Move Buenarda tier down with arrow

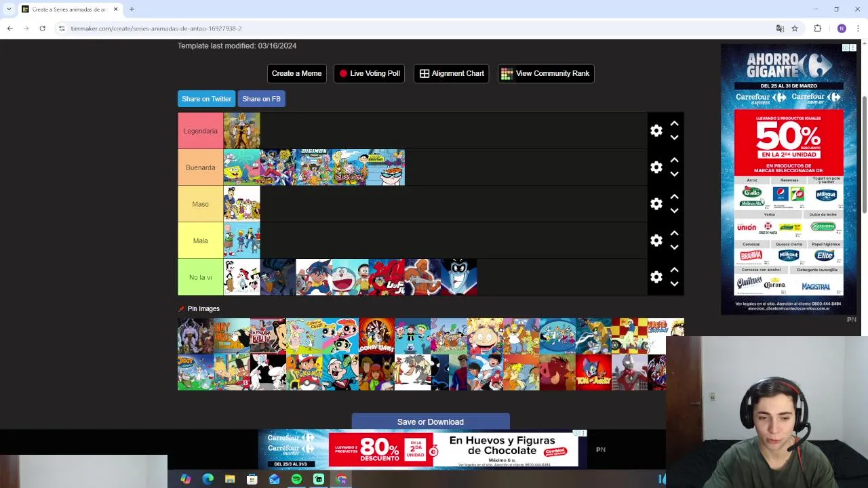(x=674, y=174)
